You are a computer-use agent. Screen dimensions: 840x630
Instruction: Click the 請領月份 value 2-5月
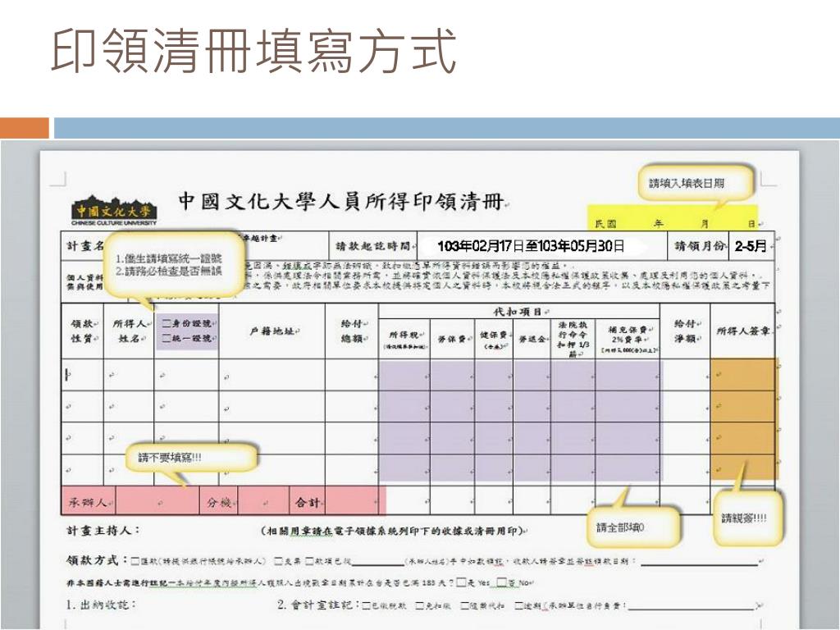pos(750,246)
